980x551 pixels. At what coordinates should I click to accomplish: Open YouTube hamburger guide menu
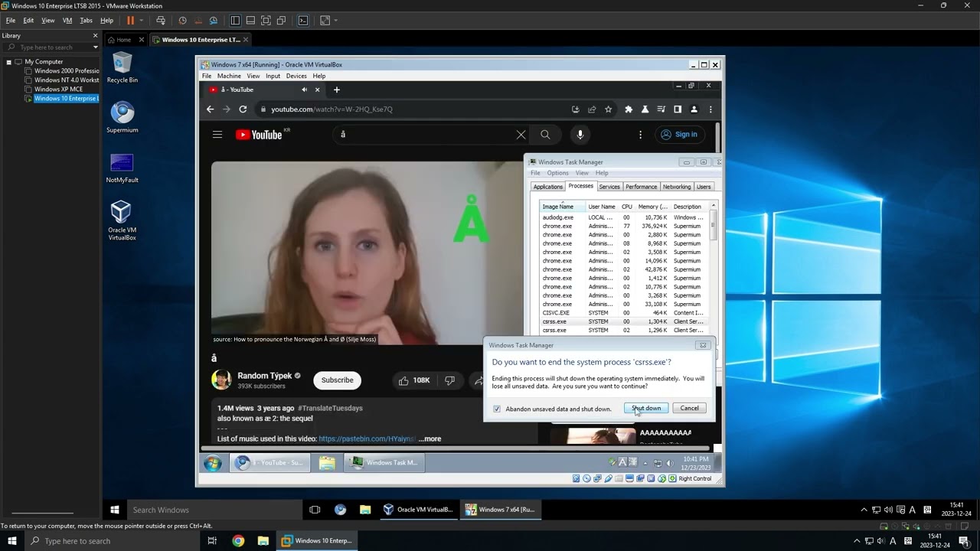217,135
